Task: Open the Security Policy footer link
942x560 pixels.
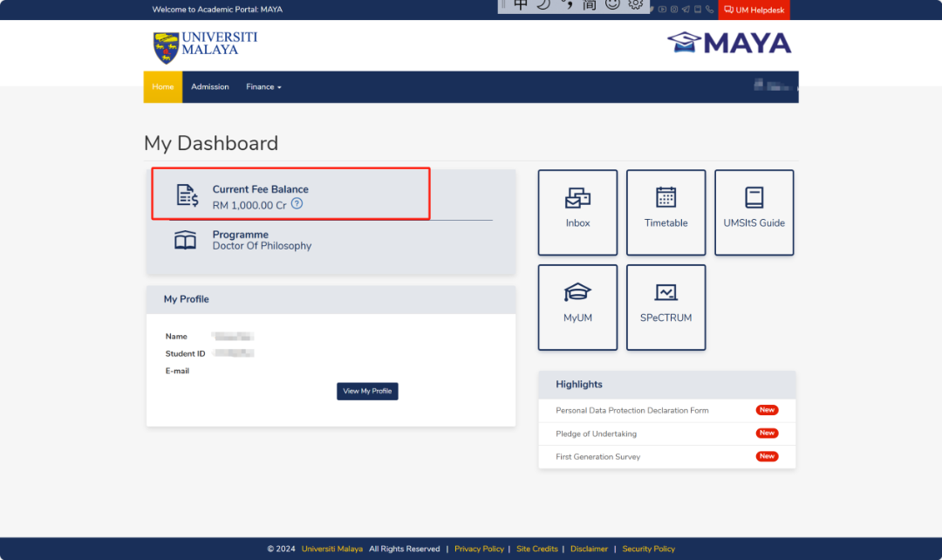Action: tap(648, 549)
